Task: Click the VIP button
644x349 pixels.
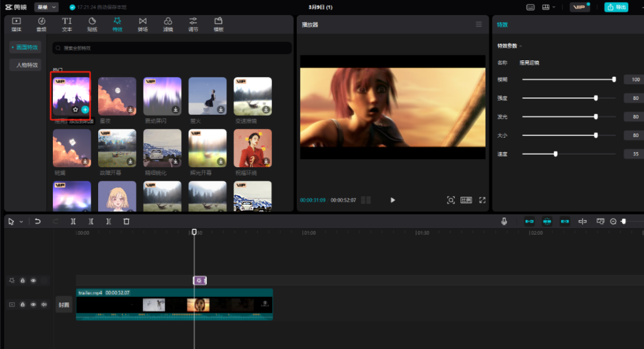Action: (x=579, y=7)
